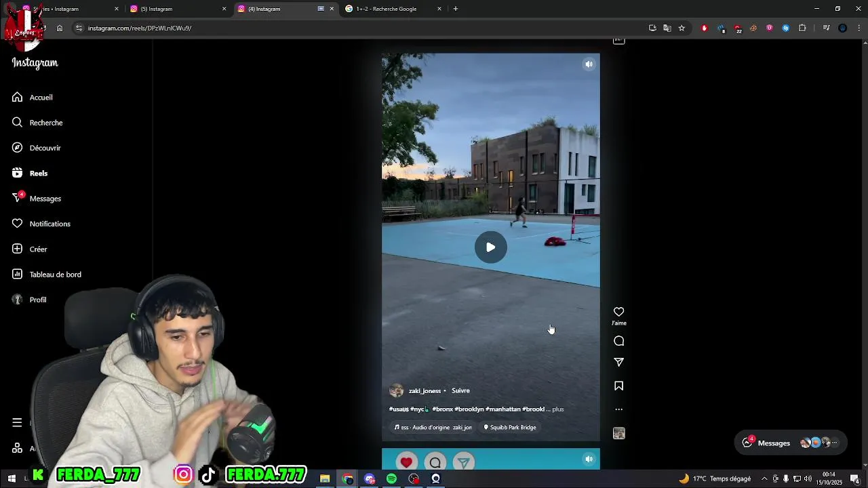Open Audio d'origine sound link
Viewport: 868px width, 488px height.
click(433, 428)
